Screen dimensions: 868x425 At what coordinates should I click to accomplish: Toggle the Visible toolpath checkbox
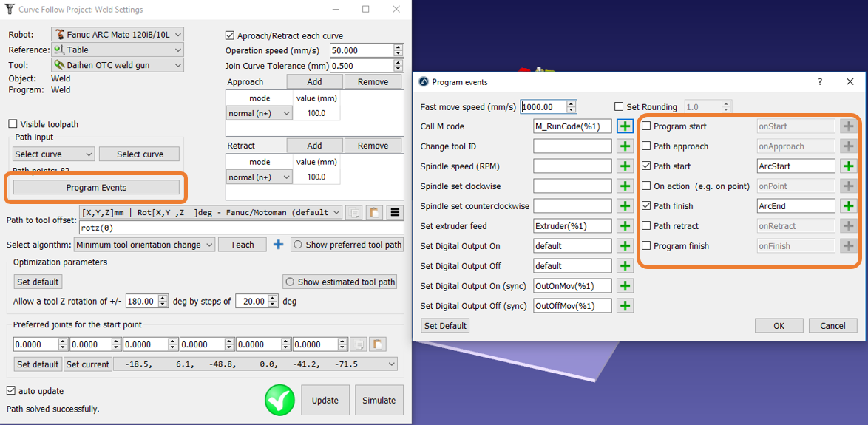tap(13, 124)
